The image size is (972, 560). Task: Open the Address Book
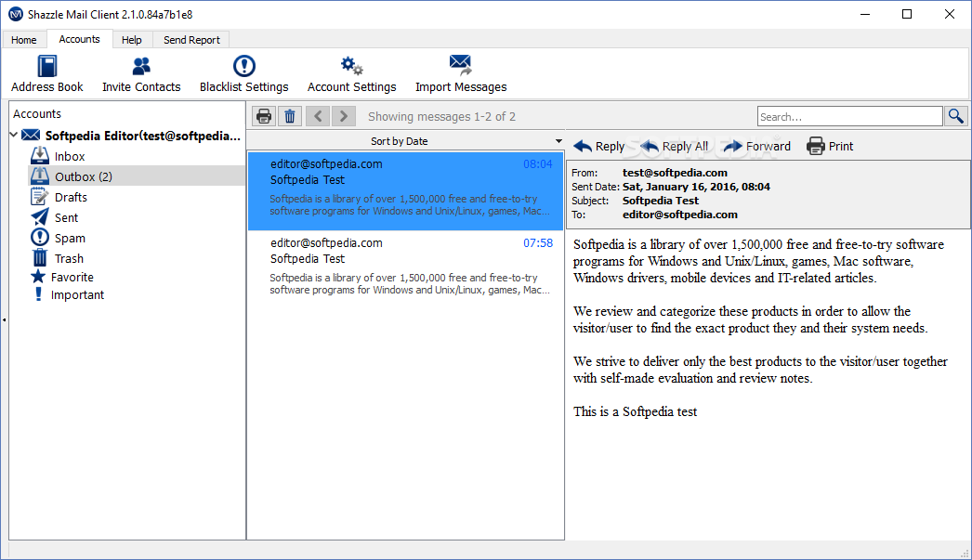pyautogui.click(x=47, y=73)
